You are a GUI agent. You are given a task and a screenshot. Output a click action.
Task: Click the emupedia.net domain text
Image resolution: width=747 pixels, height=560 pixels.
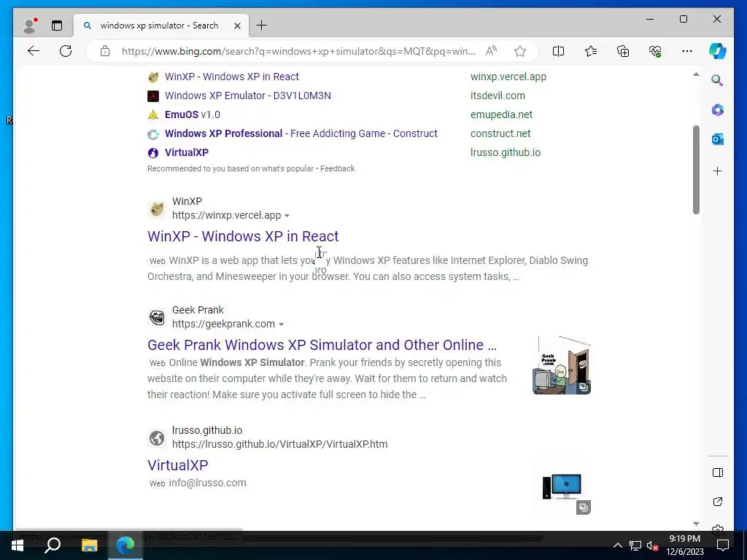tap(501, 114)
